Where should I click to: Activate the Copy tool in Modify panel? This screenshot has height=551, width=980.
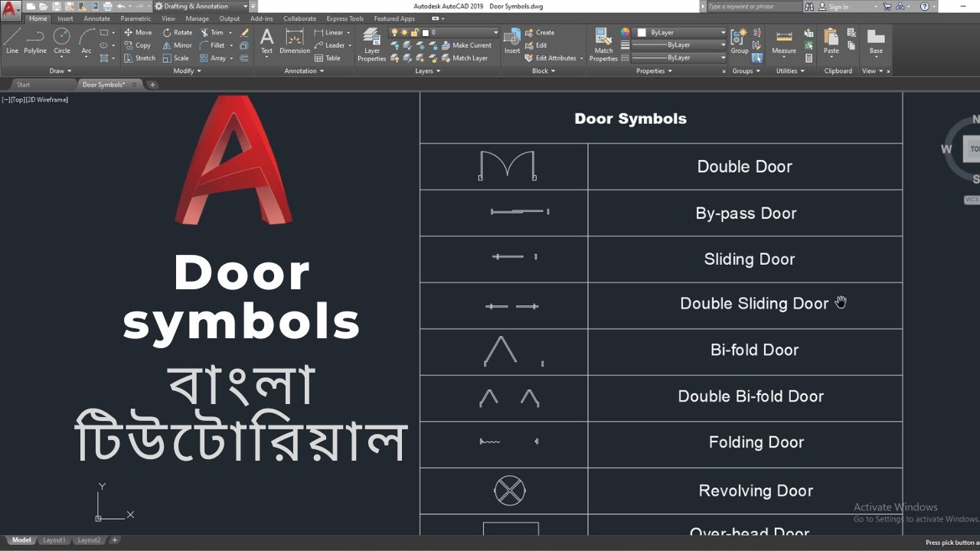pyautogui.click(x=138, y=45)
